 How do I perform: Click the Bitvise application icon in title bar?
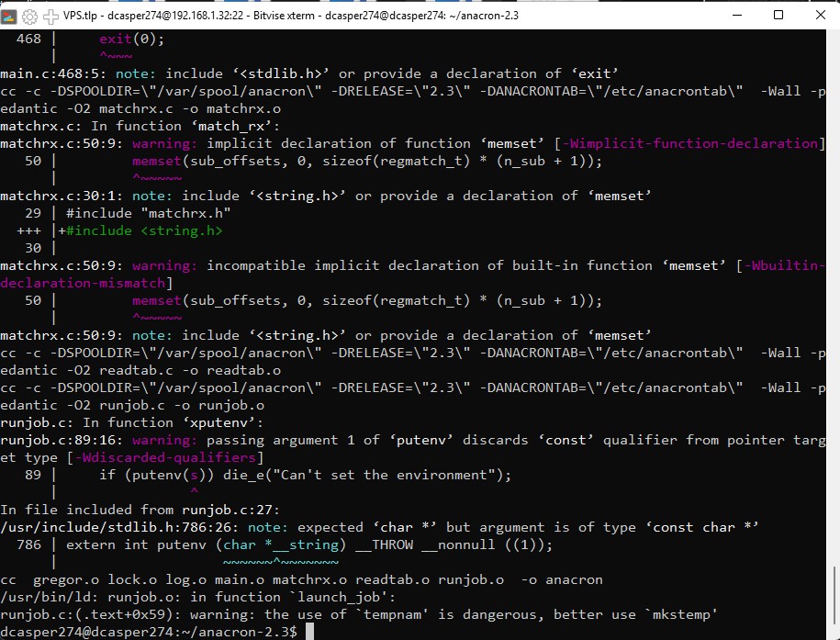point(10,16)
